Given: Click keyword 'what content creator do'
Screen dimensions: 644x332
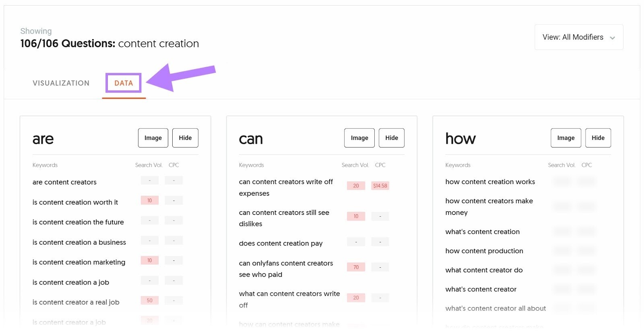Looking at the screenshot, I should (x=484, y=270).
